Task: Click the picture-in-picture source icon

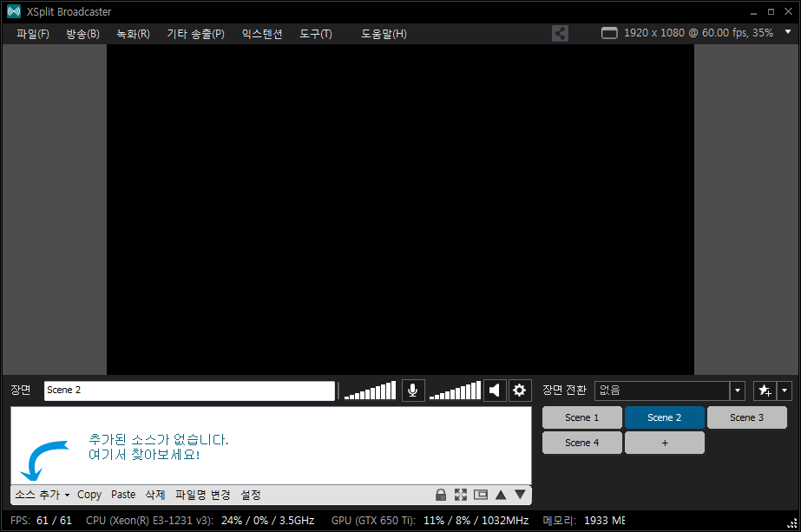Action: tap(481, 495)
